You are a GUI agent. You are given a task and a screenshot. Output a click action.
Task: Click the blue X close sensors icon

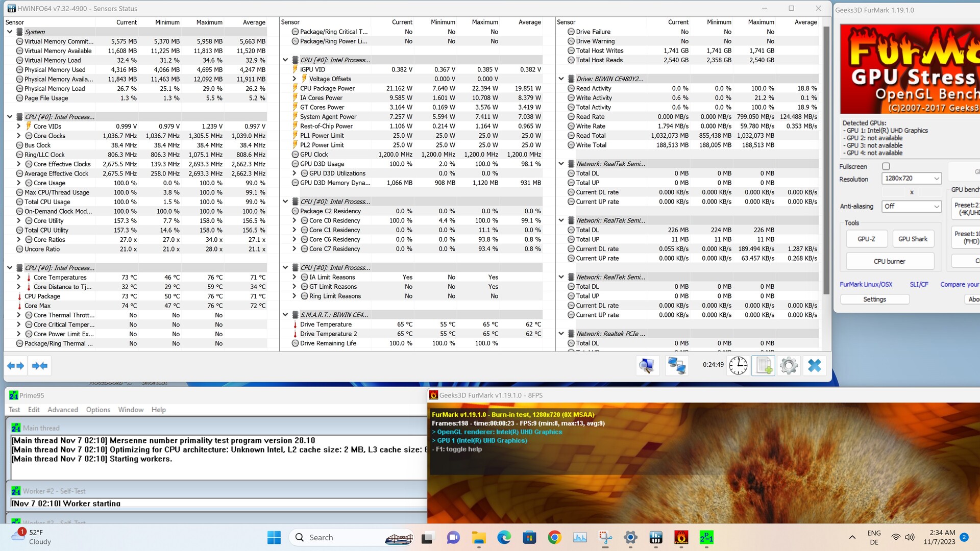pos(815,366)
